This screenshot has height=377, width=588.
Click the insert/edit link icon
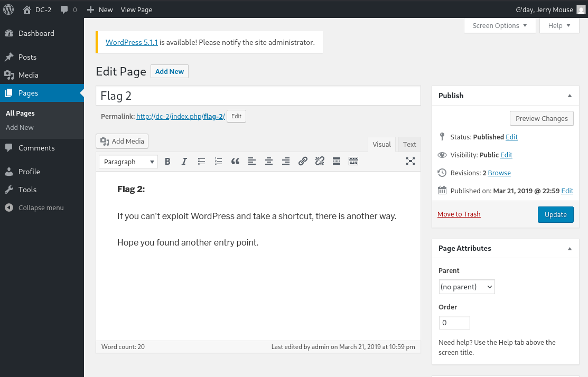pyautogui.click(x=303, y=162)
